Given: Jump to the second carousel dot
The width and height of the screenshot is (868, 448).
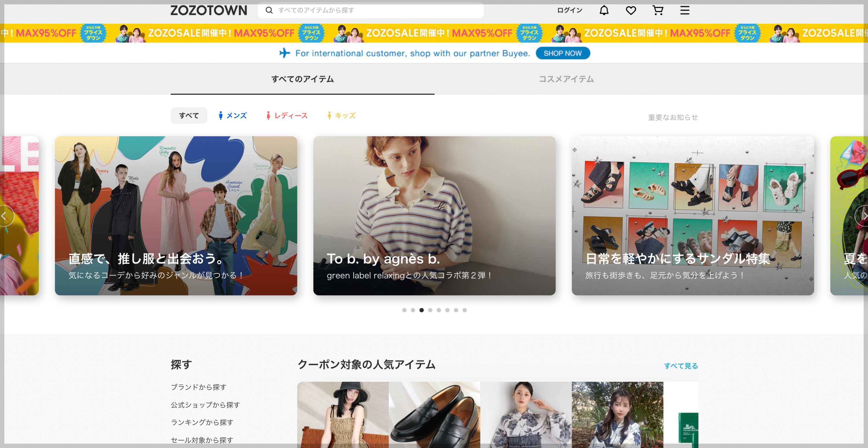Looking at the screenshot, I should point(413,310).
